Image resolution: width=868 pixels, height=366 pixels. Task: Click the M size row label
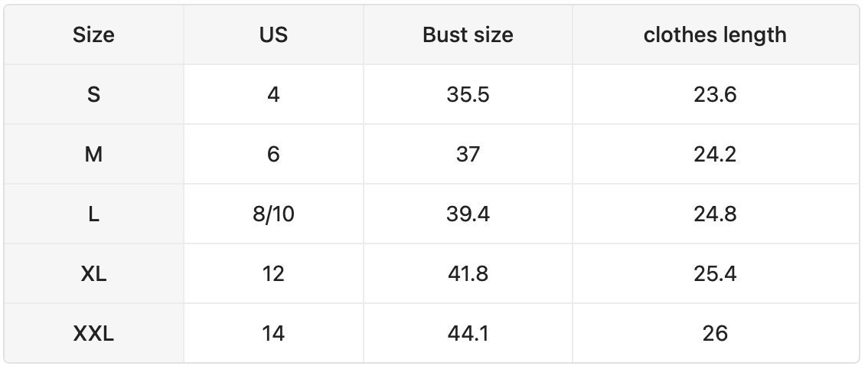(x=93, y=154)
